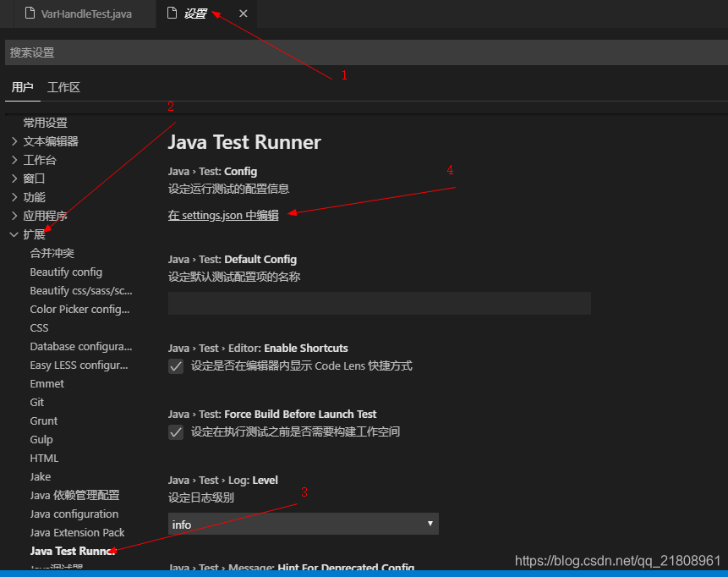
Task: Open Beautify css/sass/sc... settings
Action: click(81, 291)
